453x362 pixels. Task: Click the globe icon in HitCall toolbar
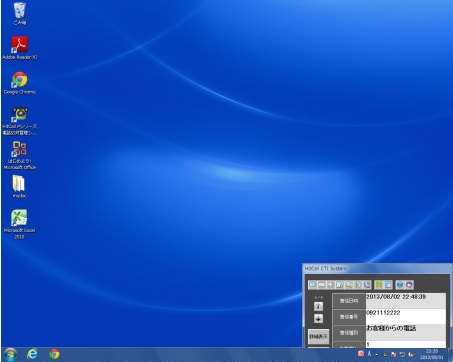400,285
